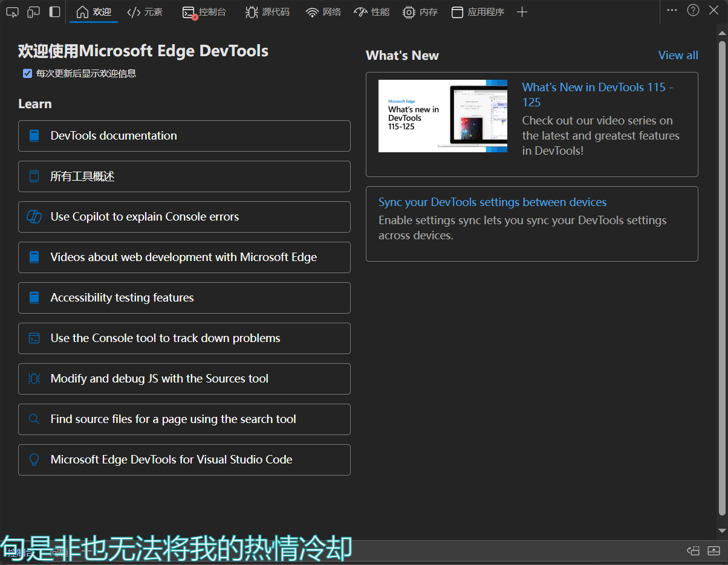Click the inspect element picker icon
Screen dimensions: 728x565
pos(12,12)
